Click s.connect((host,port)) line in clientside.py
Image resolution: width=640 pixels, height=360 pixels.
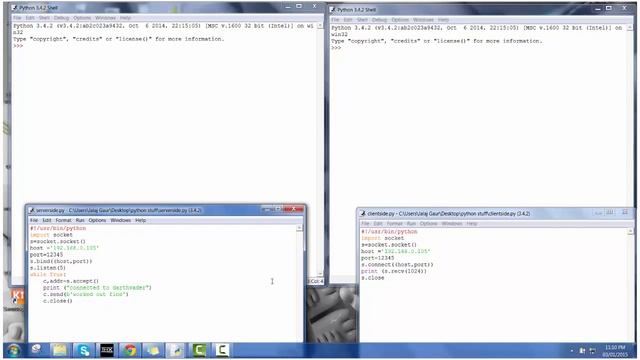[397, 264]
